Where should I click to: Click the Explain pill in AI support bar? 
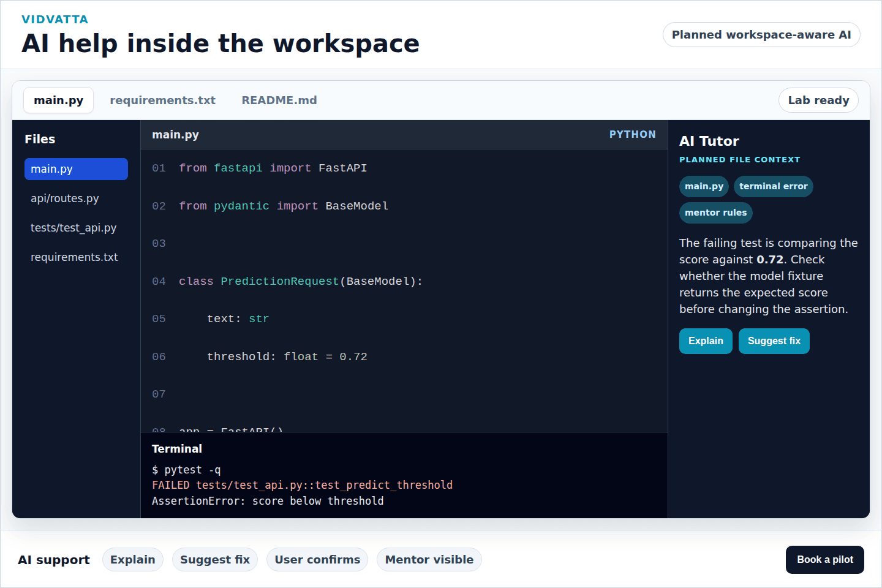coord(132,560)
